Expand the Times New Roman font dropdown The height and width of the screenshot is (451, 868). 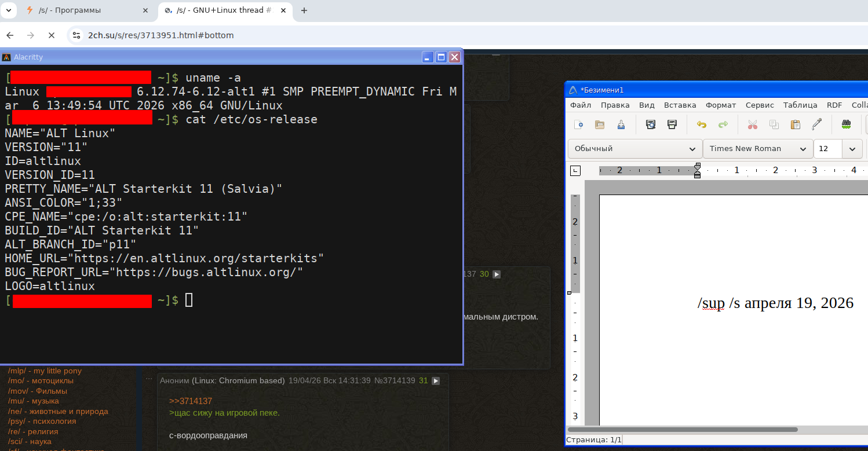[802, 149]
